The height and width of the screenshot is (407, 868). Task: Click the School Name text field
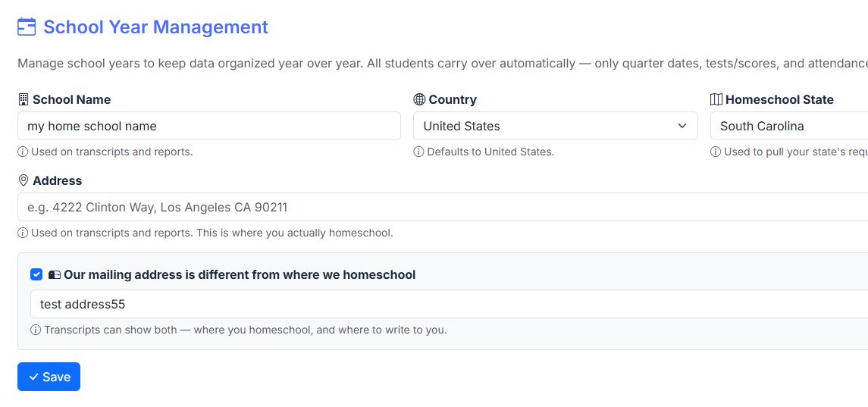tap(209, 127)
